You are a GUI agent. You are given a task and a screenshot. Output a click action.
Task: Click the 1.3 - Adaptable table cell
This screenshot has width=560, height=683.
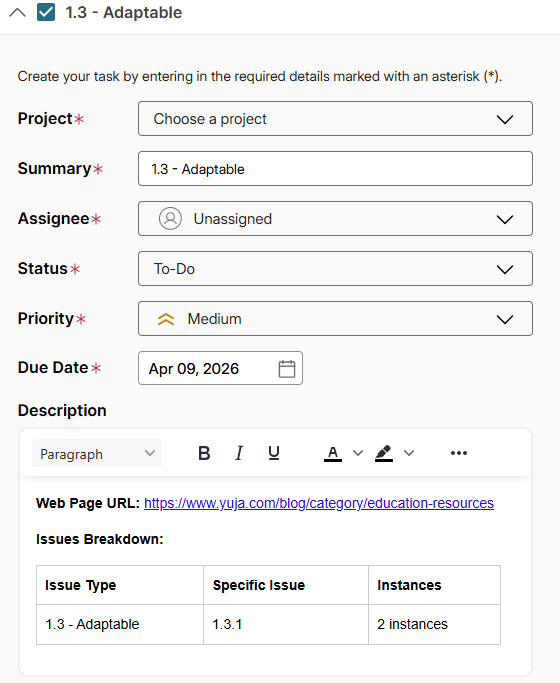click(120, 624)
